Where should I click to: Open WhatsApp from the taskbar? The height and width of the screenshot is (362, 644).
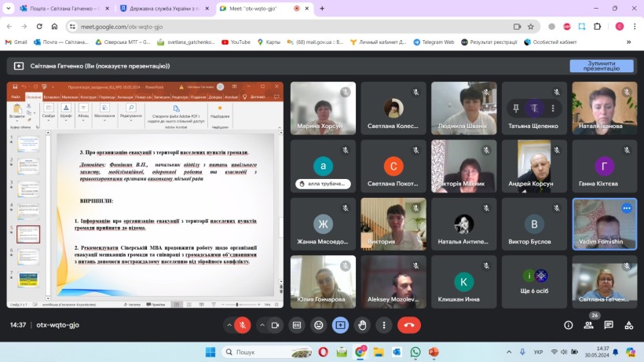[415, 352]
